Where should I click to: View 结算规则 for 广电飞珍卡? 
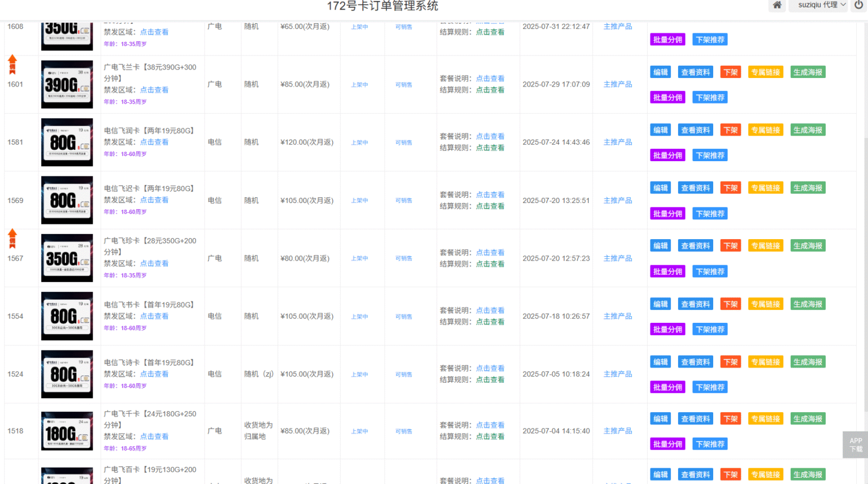coord(489,263)
